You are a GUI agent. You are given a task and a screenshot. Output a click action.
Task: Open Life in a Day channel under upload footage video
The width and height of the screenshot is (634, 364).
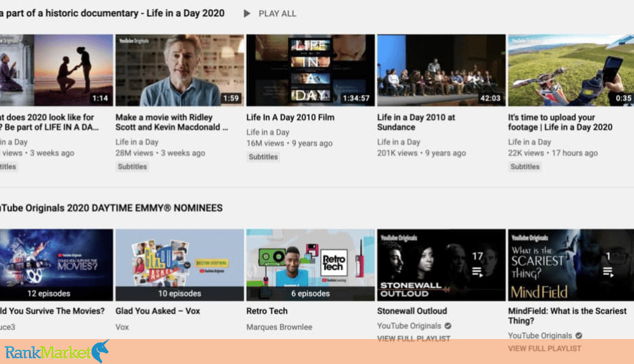coord(529,142)
